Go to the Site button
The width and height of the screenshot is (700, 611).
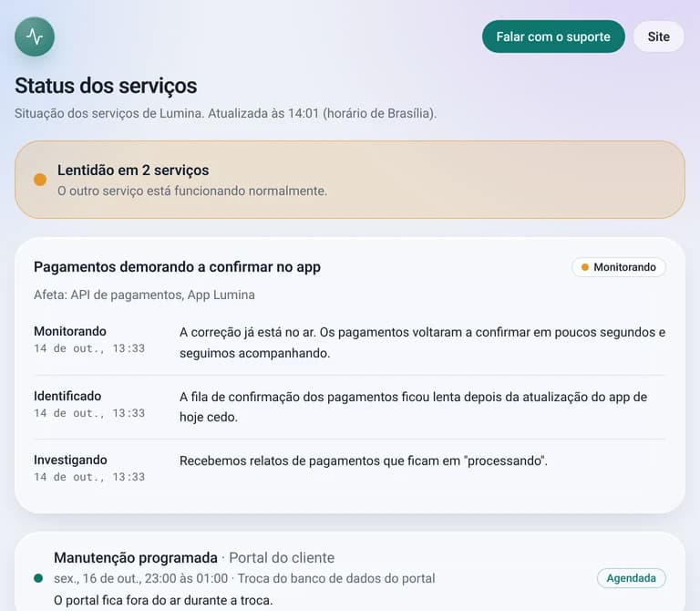point(658,36)
